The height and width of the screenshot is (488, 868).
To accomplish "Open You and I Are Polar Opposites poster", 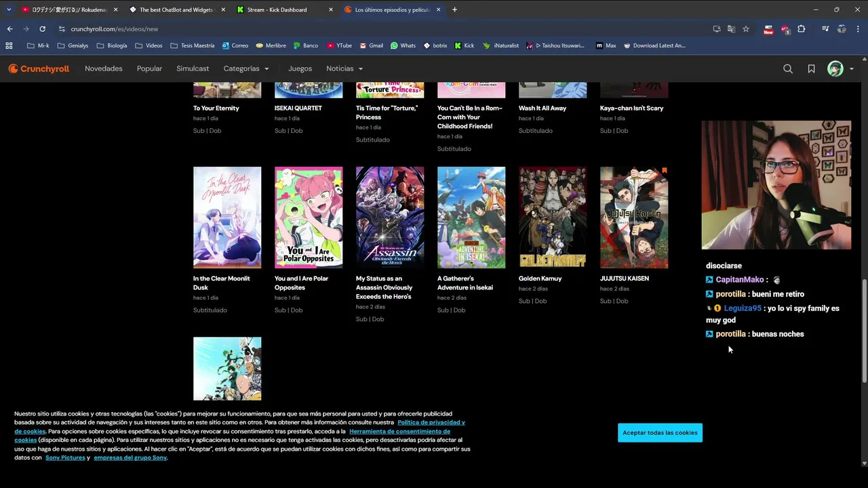I will click(x=309, y=218).
